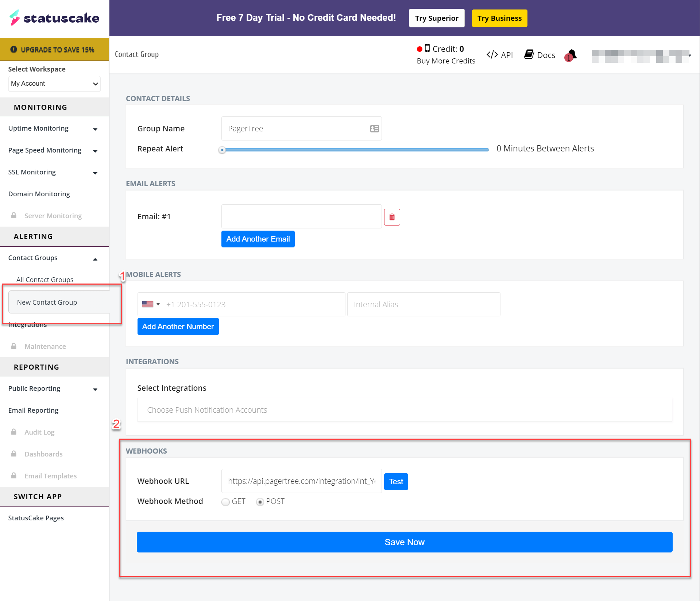Go to Domain Monitoring
The width and height of the screenshot is (700, 601).
click(x=39, y=194)
